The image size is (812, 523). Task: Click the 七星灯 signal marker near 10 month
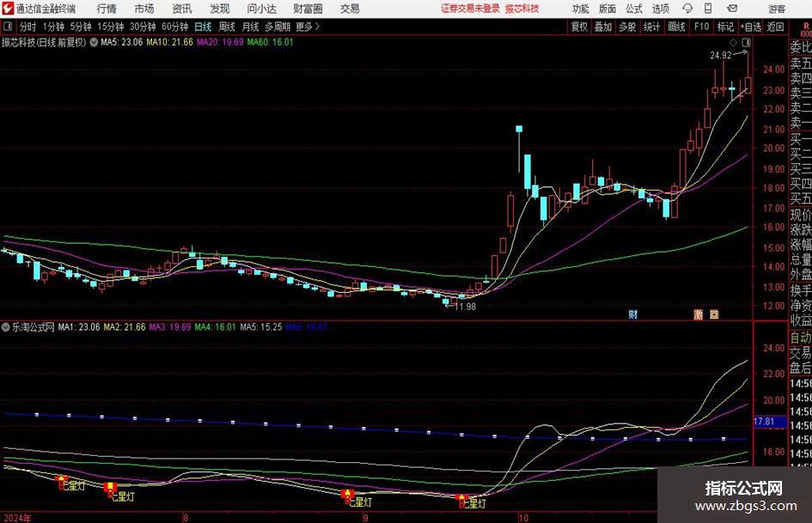[473, 502]
